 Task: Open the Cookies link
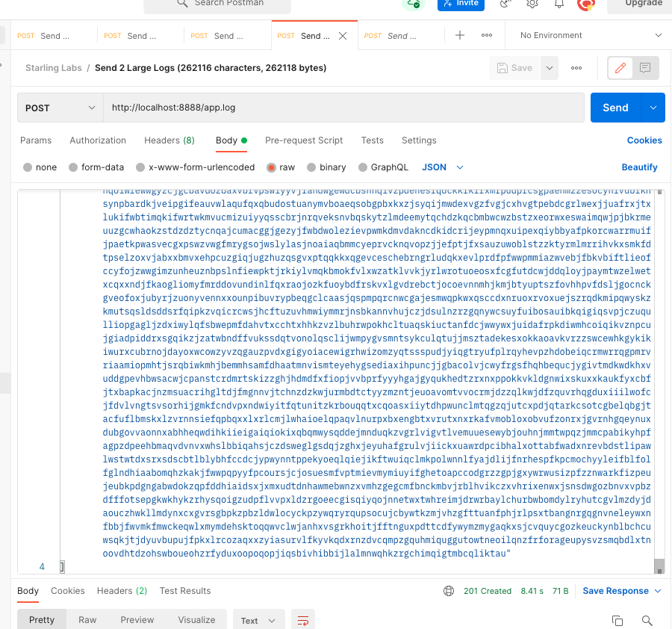coord(644,140)
